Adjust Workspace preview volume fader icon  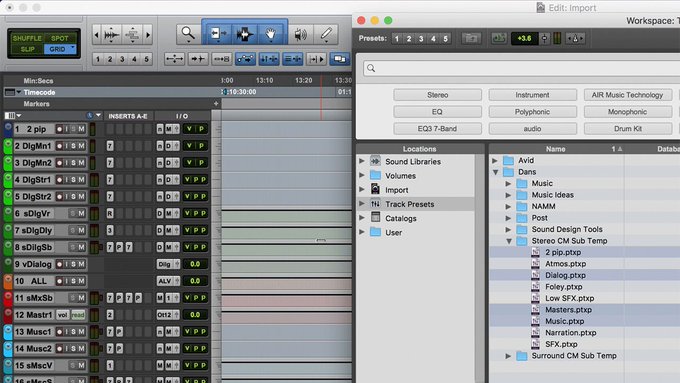(x=545, y=39)
